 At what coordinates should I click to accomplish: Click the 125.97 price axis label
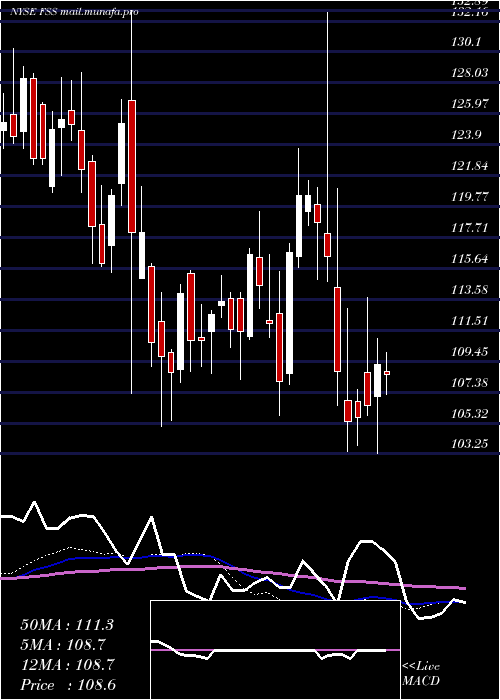tap(471, 104)
